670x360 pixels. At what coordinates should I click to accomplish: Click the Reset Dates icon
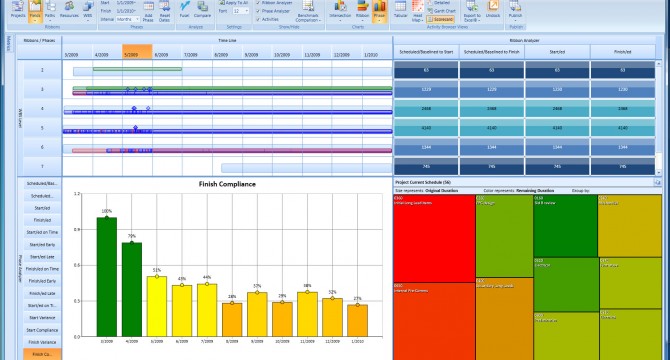point(165,12)
